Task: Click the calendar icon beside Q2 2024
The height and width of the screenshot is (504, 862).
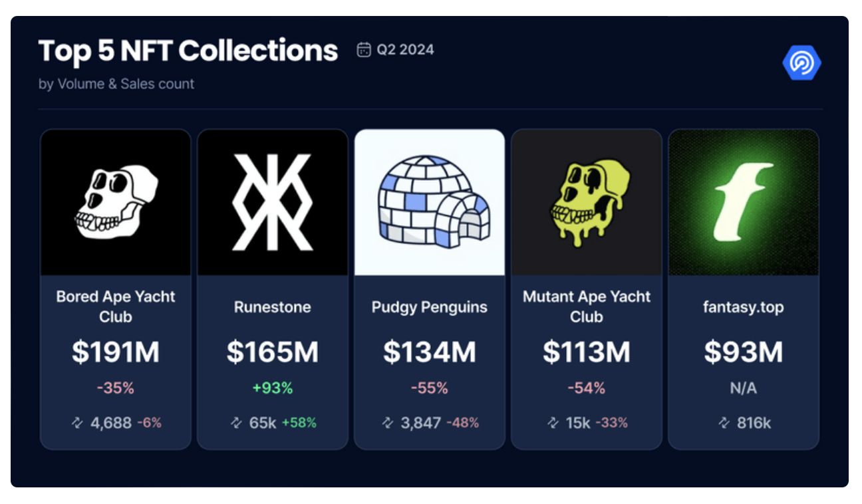Action: coord(364,50)
